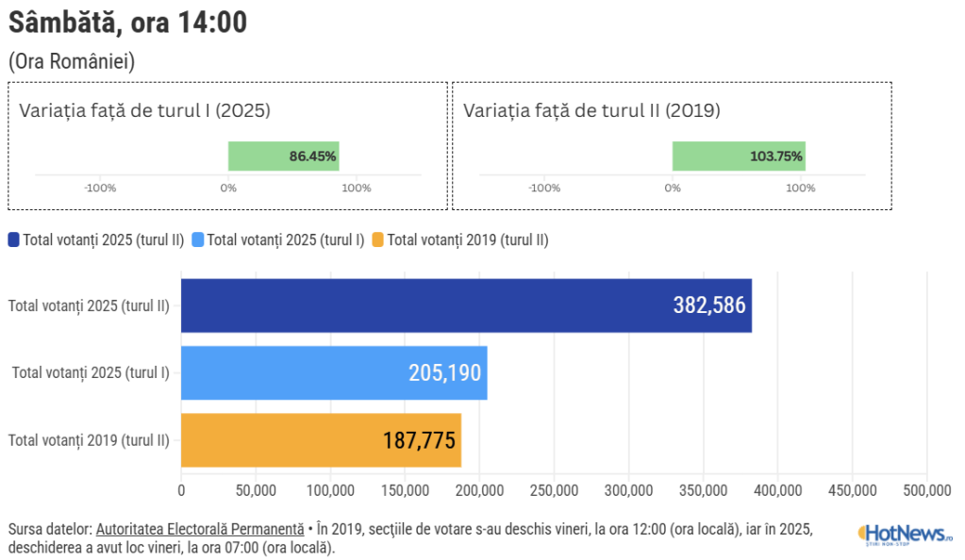Screen dimensions: 965x560
Task: Click the dark blue 382,586 bar
Action: point(466,305)
